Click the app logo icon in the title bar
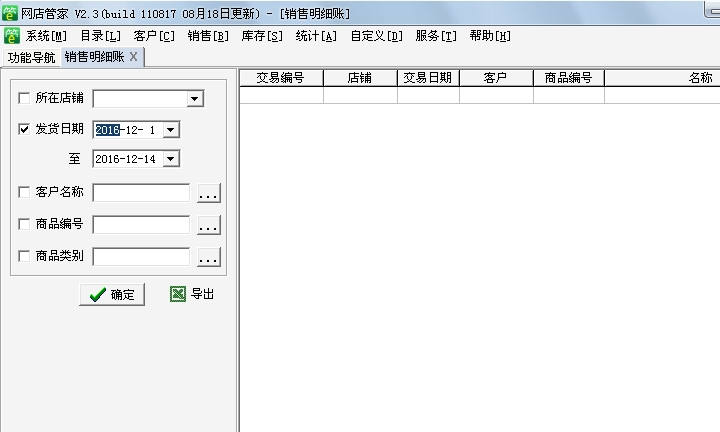 [10, 13]
